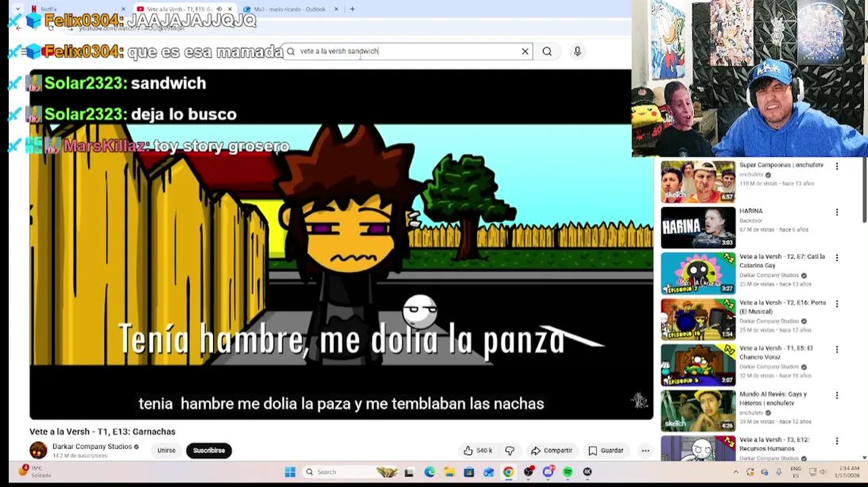The height and width of the screenshot is (487, 868).
Task: Switch ENG ES input language
Action: coord(796,472)
